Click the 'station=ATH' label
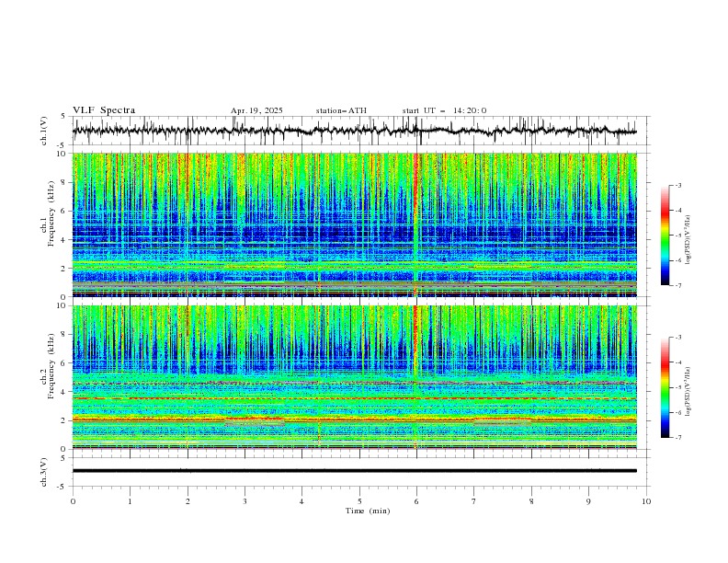The height and width of the screenshot is (563, 728). (341, 110)
